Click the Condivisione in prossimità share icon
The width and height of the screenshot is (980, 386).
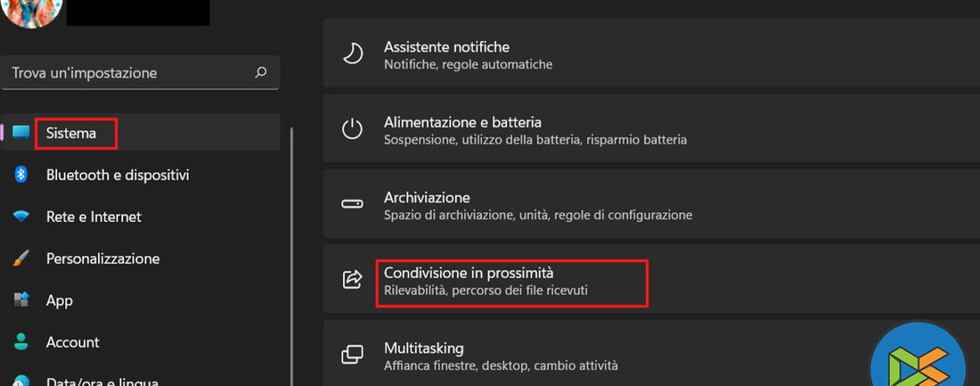(x=352, y=280)
